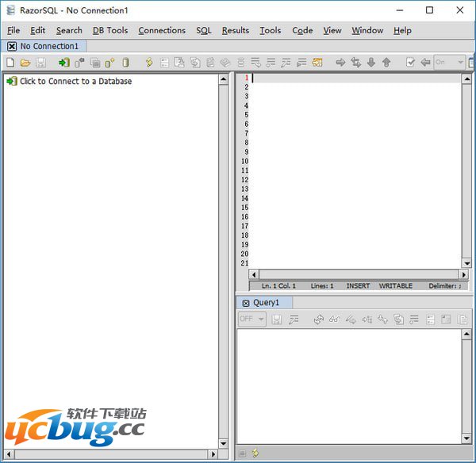
Task: Open the Help menu
Action: (x=402, y=30)
